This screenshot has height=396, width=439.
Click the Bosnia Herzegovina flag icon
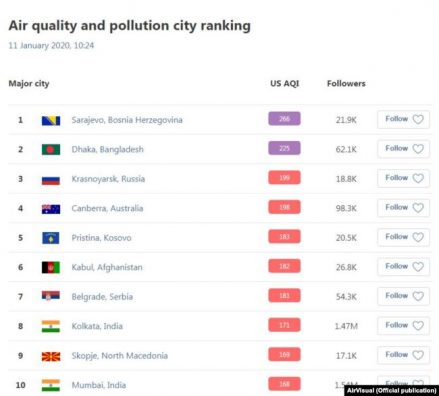pos(51,120)
